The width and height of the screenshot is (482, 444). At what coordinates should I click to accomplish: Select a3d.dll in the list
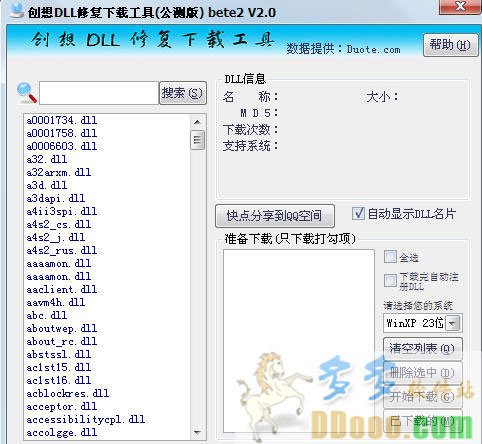click(x=47, y=185)
